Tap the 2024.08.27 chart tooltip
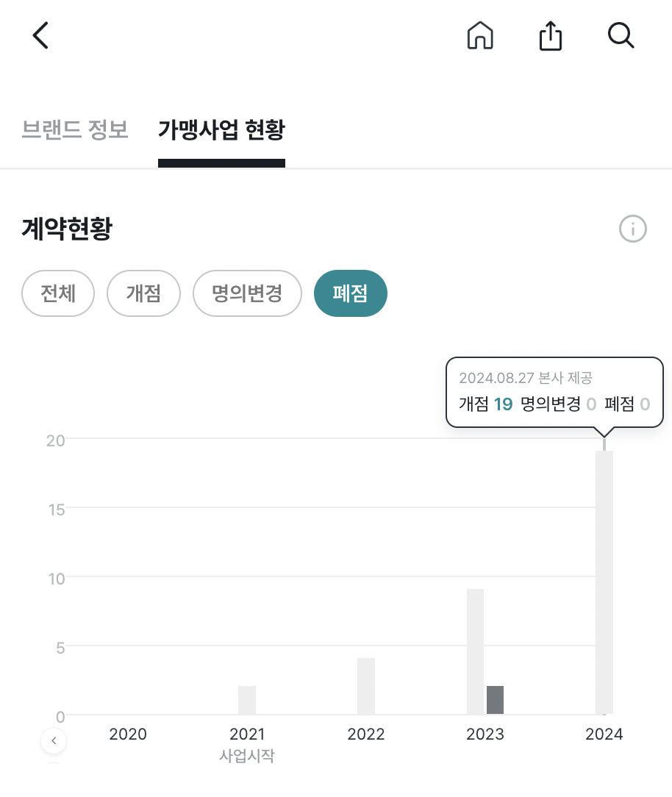This screenshot has height=797, width=672. pyautogui.click(x=554, y=392)
